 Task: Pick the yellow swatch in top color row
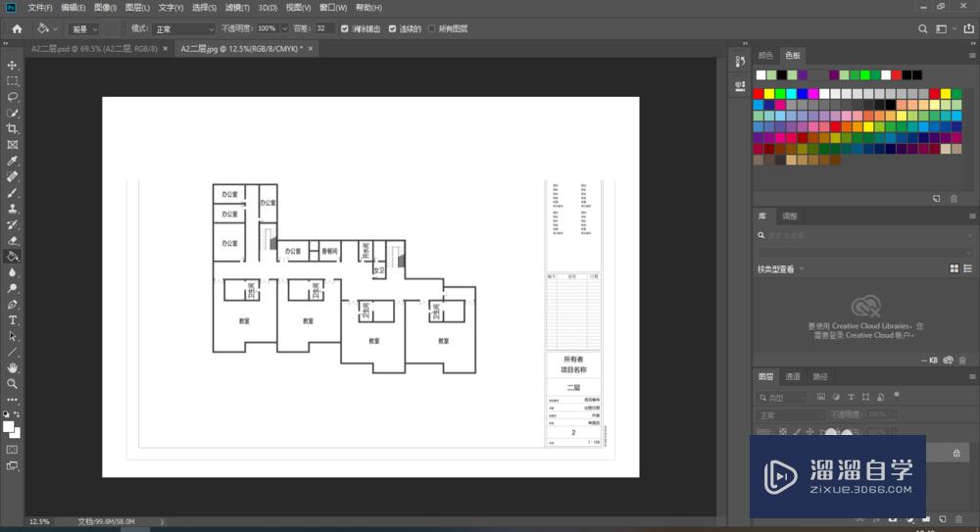771,93
